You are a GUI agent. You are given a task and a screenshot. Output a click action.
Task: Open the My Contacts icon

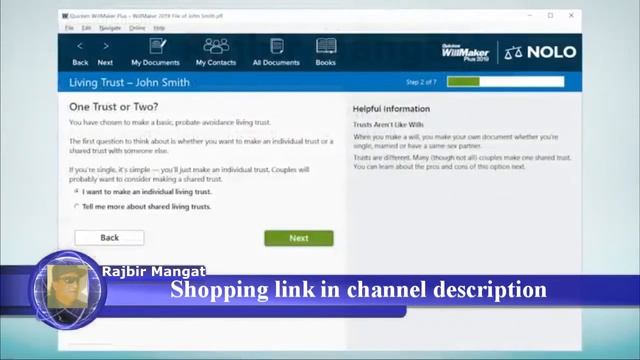coord(216,52)
